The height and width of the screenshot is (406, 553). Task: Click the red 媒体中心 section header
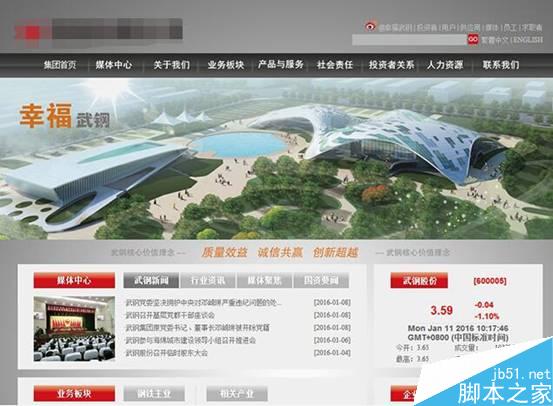(74, 280)
